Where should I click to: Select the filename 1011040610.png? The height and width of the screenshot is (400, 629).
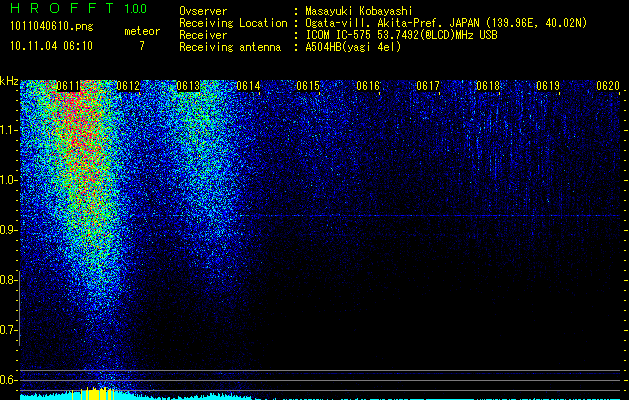(x=52, y=26)
